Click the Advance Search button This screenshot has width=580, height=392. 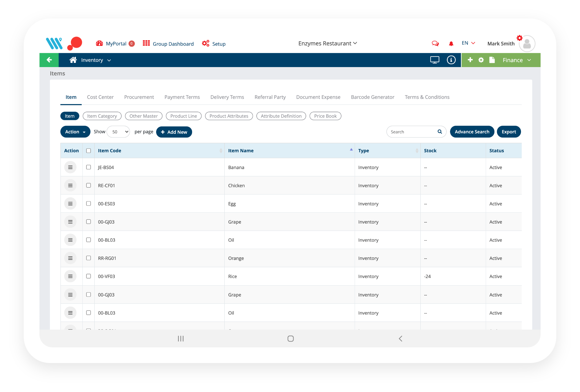click(472, 132)
